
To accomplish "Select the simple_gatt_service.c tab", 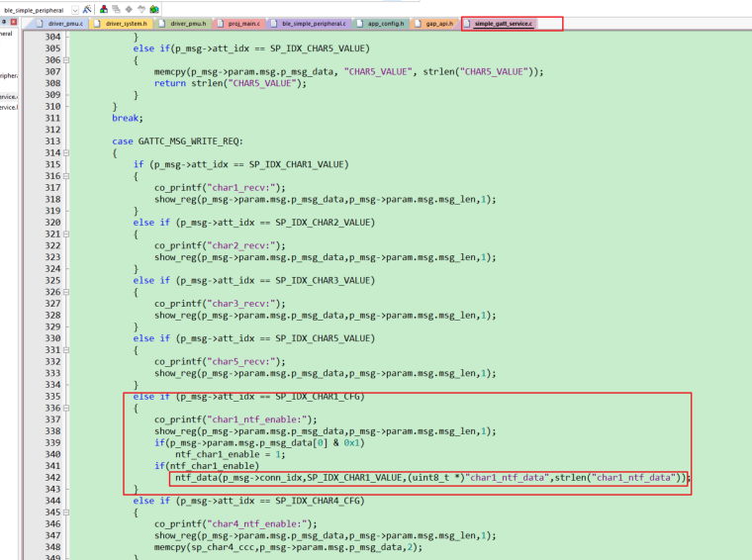I will coord(499,24).
